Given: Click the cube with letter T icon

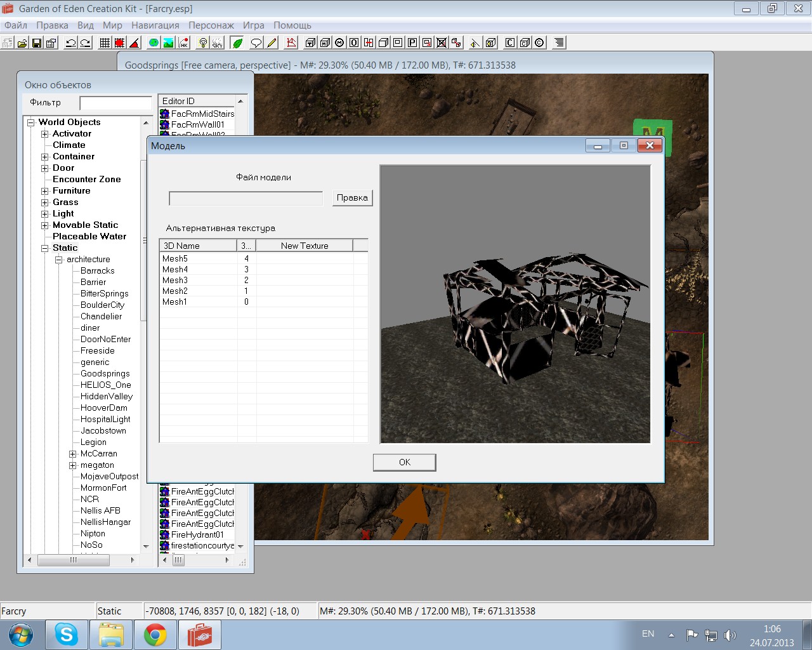Looking at the screenshot, I should click(x=310, y=43).
